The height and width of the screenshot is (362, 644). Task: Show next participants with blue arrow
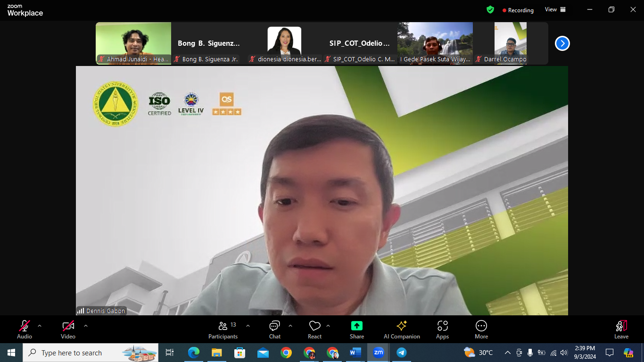point(562,43)
